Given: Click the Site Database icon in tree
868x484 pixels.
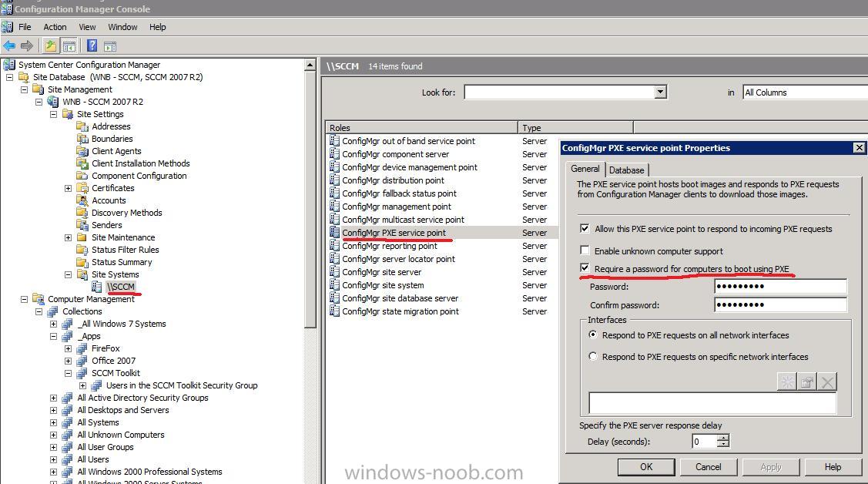Looking at the screenshot, I should pos(24,78).
